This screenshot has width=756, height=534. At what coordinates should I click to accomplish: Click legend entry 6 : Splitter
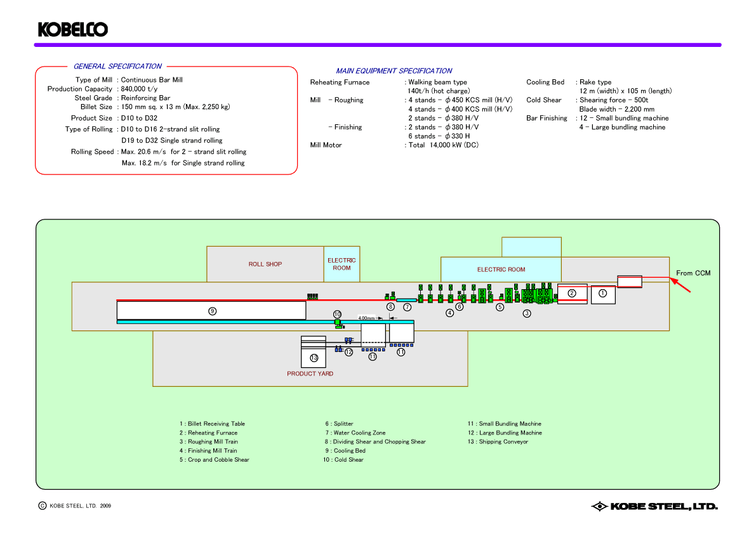pos(340,424)
